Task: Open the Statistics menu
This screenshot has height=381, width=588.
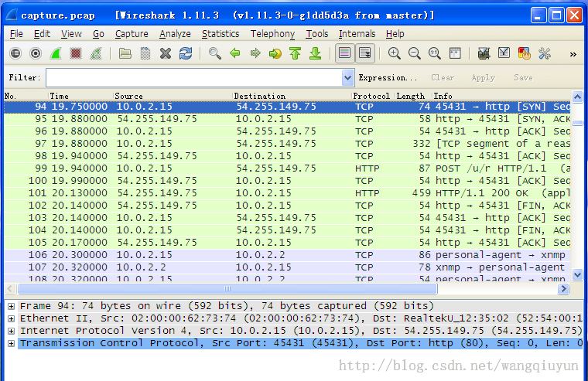Action: 220,34
